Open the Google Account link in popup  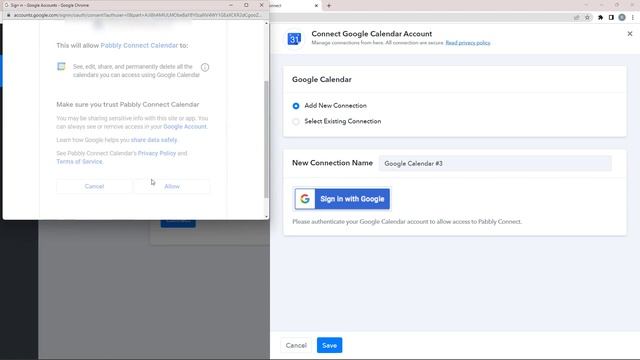[185, 127]
